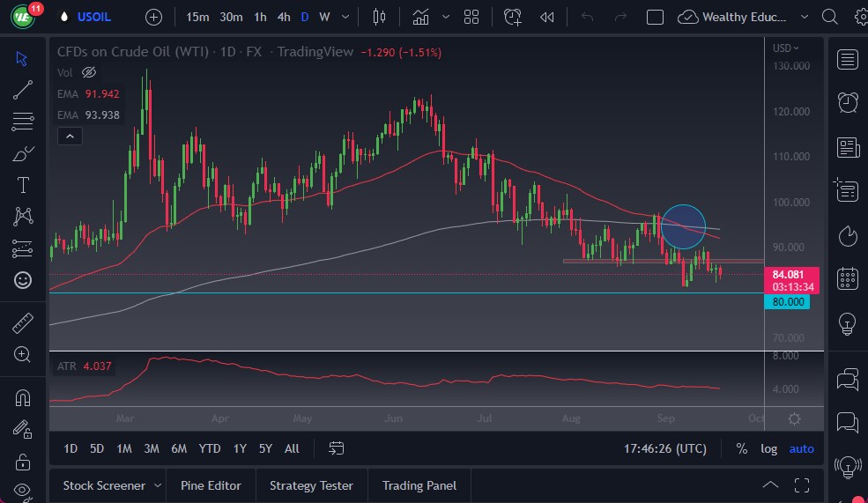Open the Pine Editor tab

[212, 485]
